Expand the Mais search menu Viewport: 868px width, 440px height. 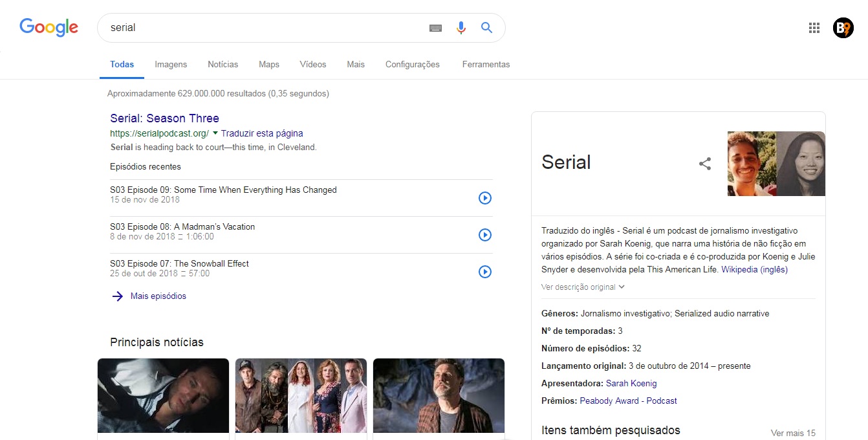[356, 65]
